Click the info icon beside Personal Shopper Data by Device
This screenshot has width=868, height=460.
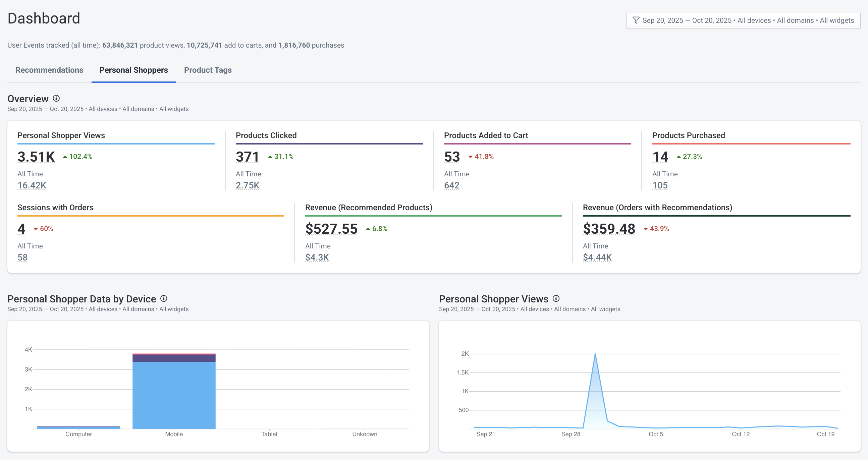[164, 298]
